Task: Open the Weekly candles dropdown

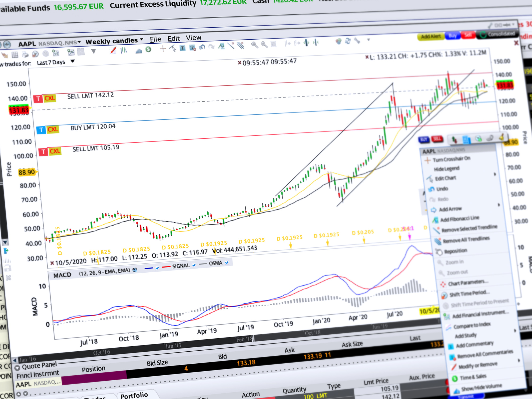Action: point(114,41)
